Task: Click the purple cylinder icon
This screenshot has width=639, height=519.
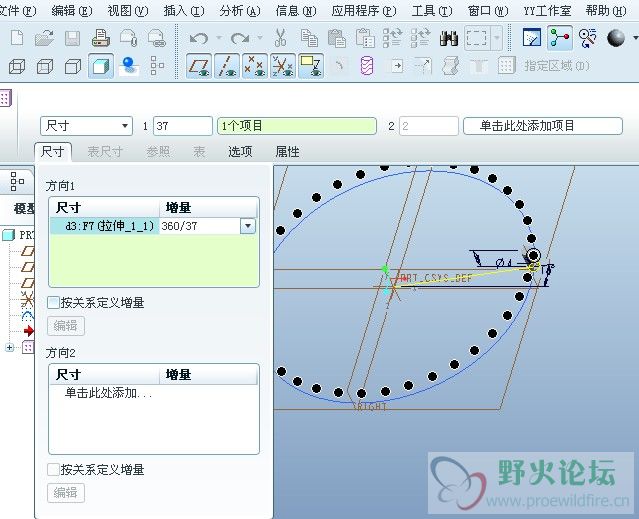Action: point(367,66)
